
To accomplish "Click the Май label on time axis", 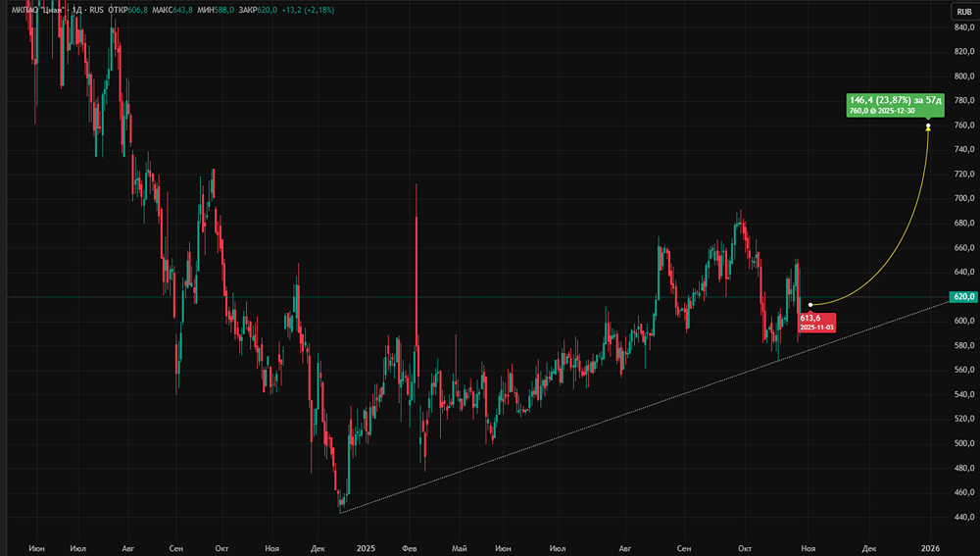I will click(460, 548).
